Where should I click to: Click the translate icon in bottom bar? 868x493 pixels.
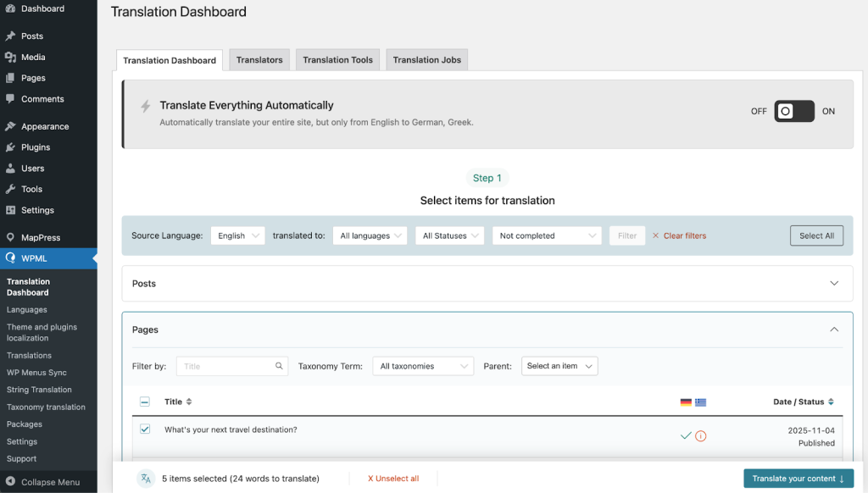(x=146, y=479)
